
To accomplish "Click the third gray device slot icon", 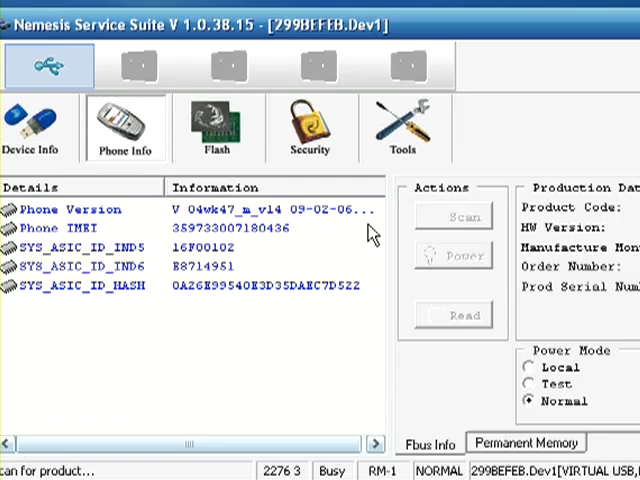I will [319, 66].
